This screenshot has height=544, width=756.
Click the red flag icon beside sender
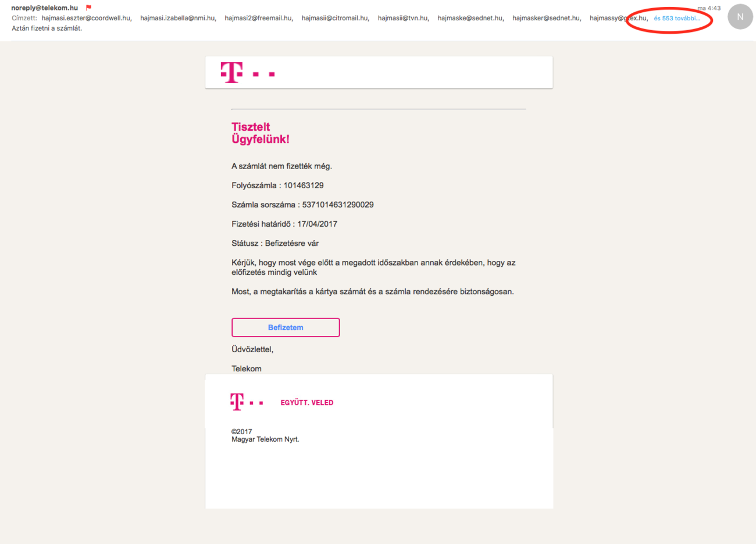(x=88, y=8)
